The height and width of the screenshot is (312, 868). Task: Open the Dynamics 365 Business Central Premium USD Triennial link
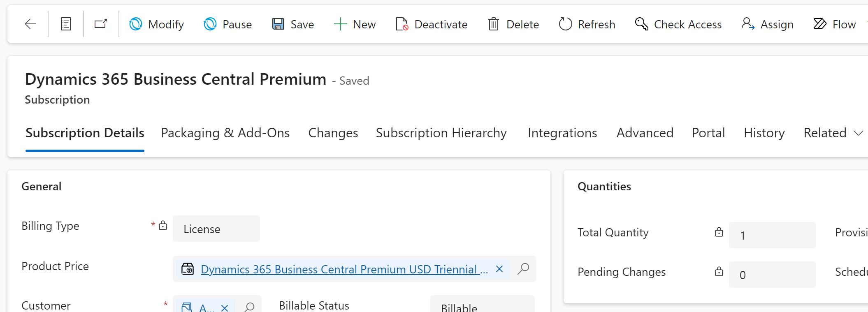tap(344, 269)
